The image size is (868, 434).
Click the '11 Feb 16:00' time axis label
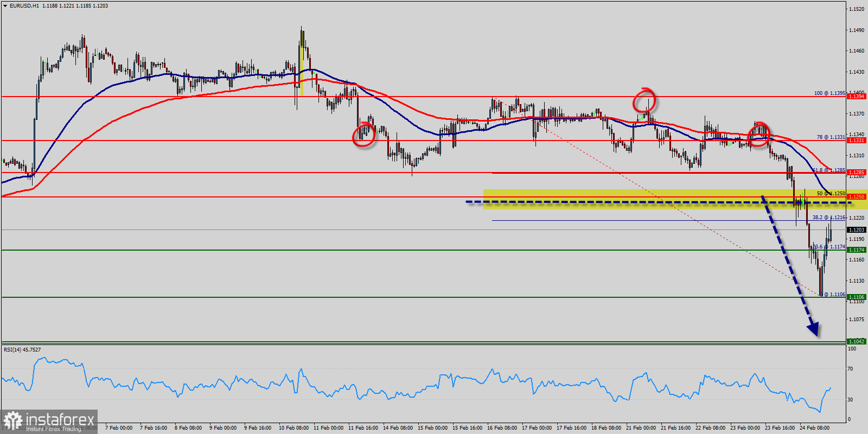pyautogui.click(x=363, y=428)
